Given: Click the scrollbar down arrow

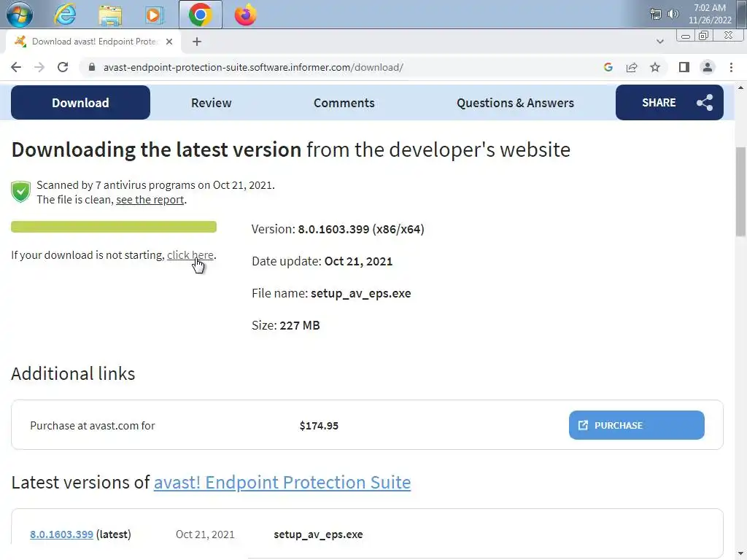Looking at the screenshot, I should pyautogui.click(x=740, y=554).
